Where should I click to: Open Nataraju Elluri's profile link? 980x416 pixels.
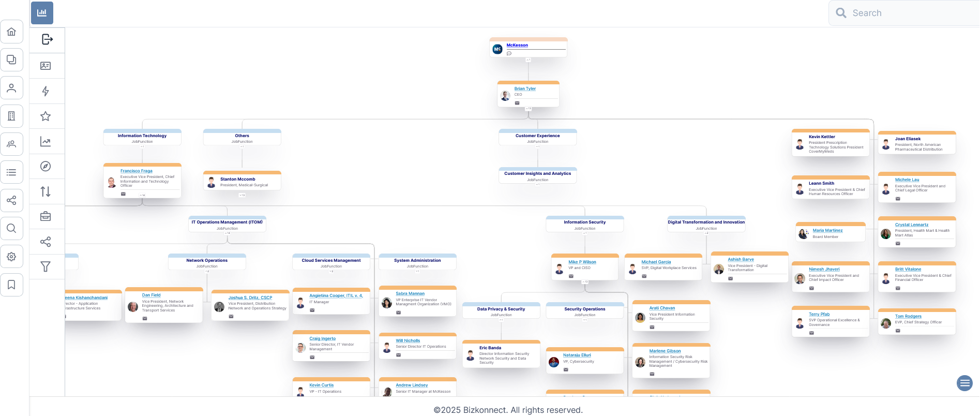577,355
